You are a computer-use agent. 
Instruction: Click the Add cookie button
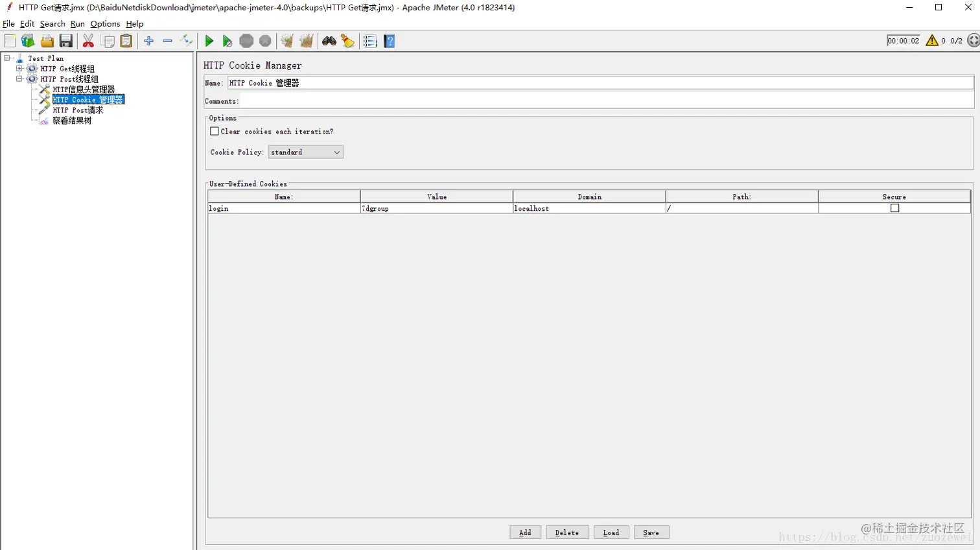[525, 532]
